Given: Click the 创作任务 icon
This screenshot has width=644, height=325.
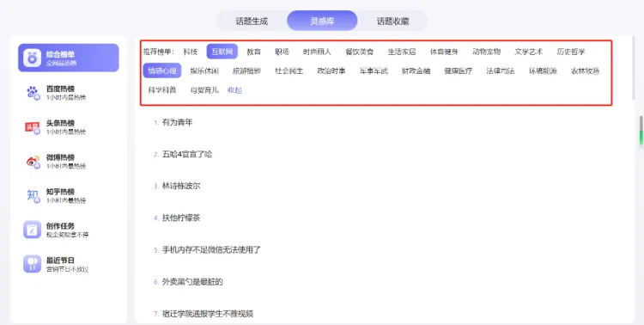Looking at the screenshot, I should (x=32, y=230).
